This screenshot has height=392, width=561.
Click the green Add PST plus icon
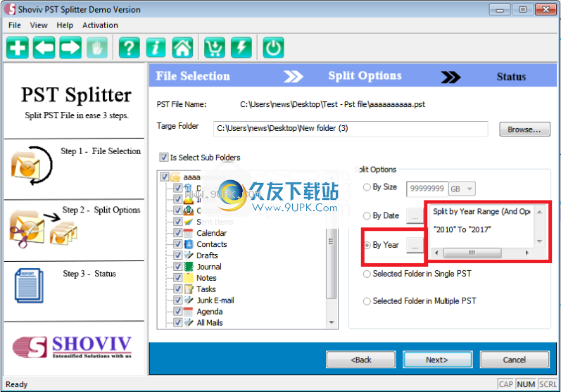pyautogui.click(x=17, y=47)
